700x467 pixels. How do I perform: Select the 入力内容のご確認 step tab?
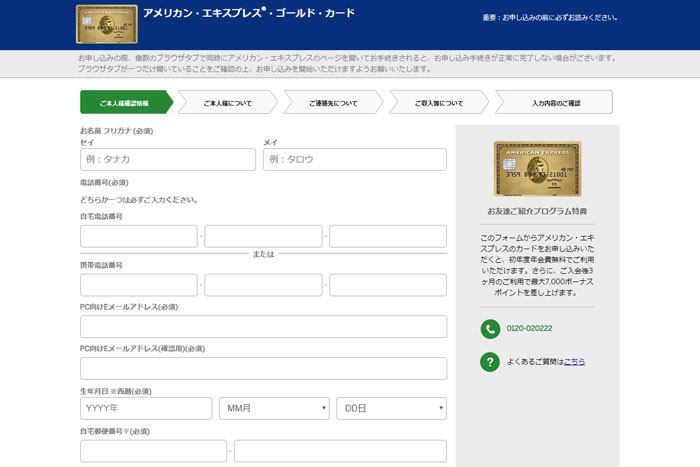tap(554, 102)
